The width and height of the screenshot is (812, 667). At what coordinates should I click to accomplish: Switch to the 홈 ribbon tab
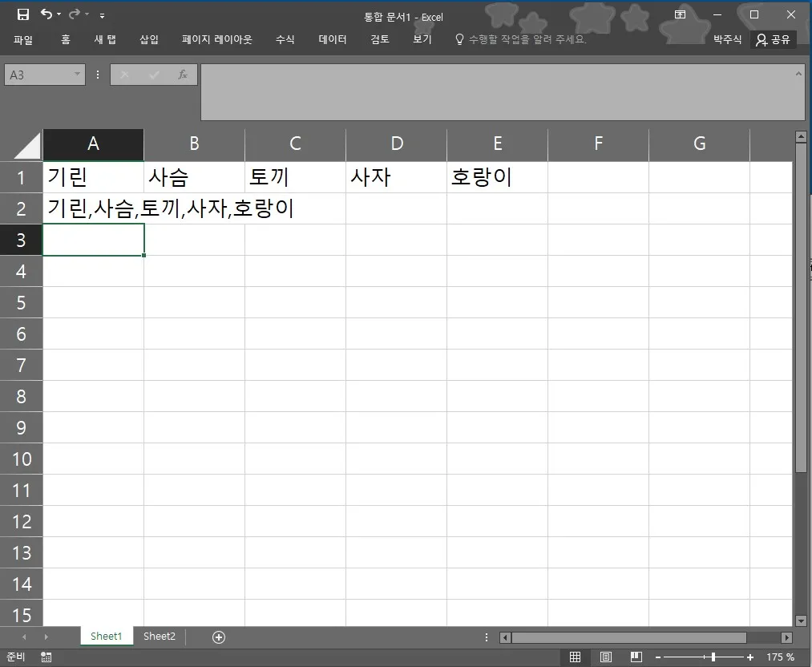click(65, 39)
